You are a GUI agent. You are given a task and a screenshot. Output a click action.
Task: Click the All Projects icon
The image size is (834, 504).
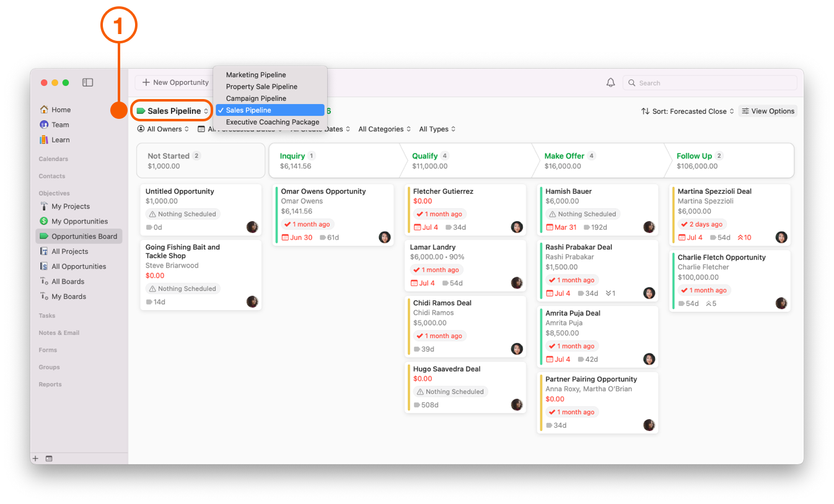tap(44, 251)
